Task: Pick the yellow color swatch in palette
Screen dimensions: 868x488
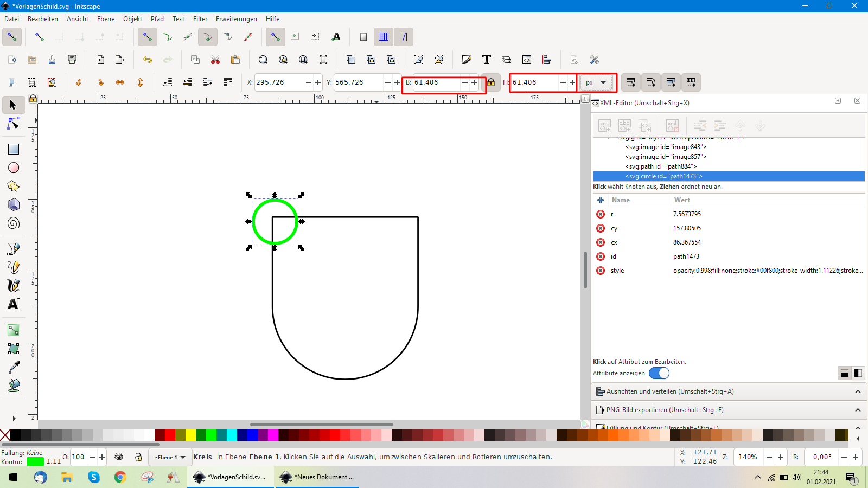Action: (190, 435)
